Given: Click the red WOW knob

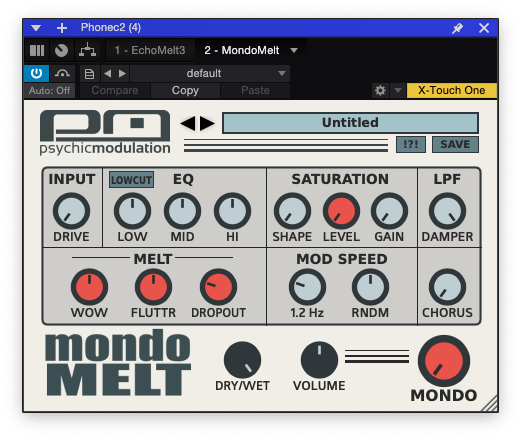Looking at the screenshot, I should [x=89, y=287].
